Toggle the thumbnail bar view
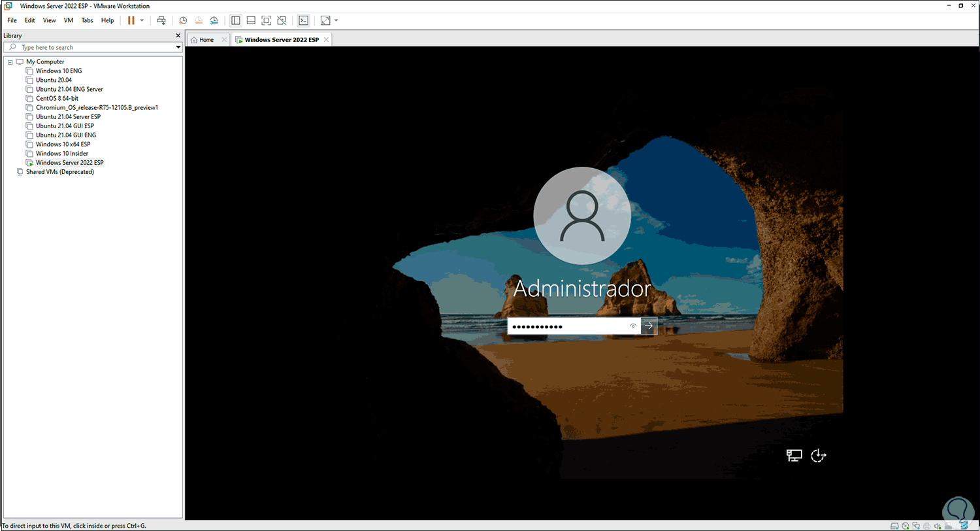 [x=251, y=20]
